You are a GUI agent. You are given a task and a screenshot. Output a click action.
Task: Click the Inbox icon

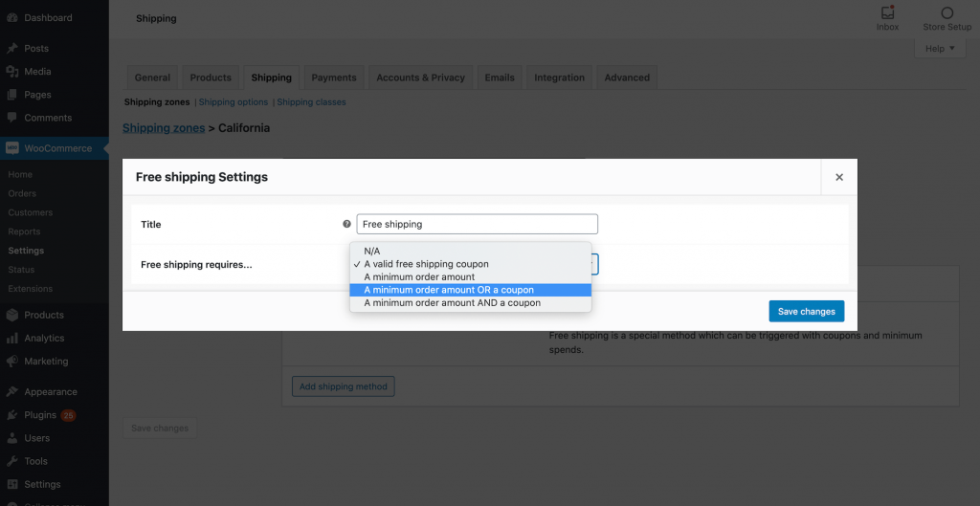[x=887, y=13]
